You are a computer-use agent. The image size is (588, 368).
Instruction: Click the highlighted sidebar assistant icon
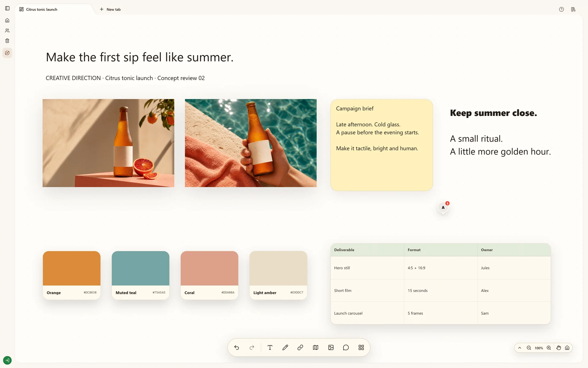[x=7, y=53]
